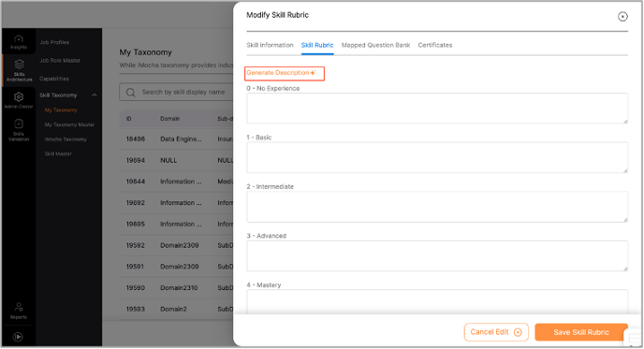Click the search magnifier icon
Image resolution: width=644 pixels, height=349 pixels.
131,93
